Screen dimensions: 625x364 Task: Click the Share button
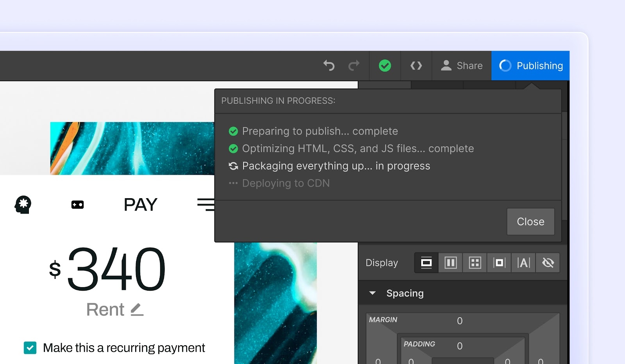click(462, 66)
